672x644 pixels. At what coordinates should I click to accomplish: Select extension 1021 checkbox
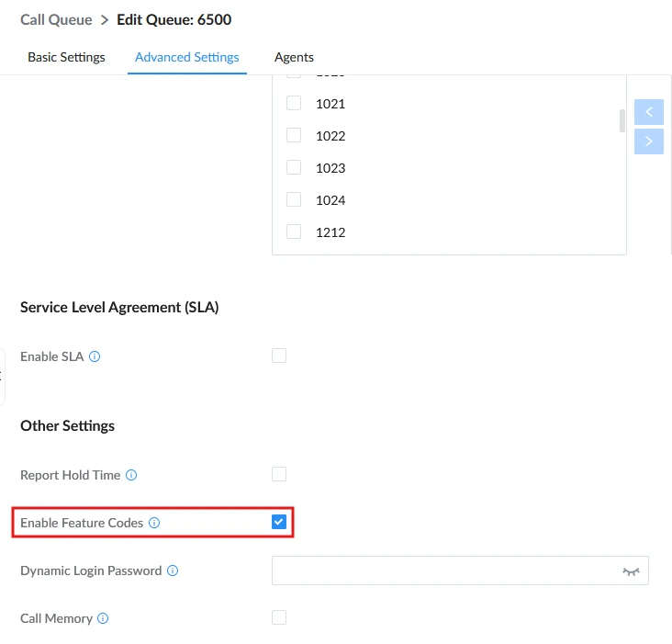click(294, 103)
